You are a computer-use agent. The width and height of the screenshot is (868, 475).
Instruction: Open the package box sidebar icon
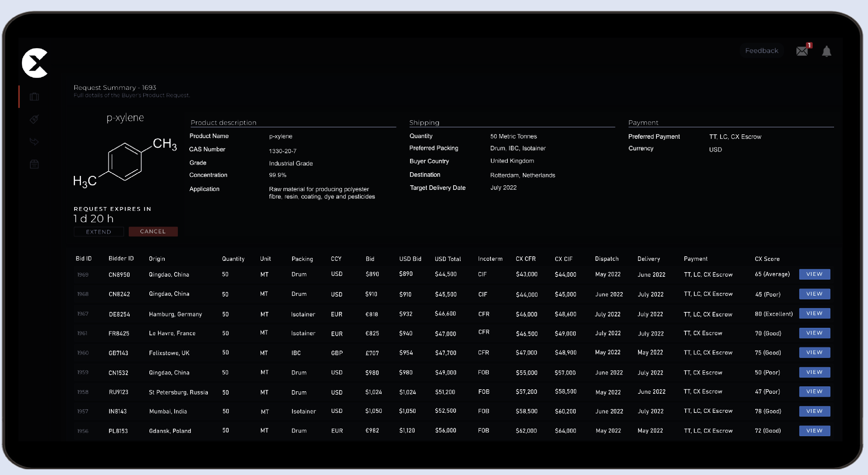[34, 164]
